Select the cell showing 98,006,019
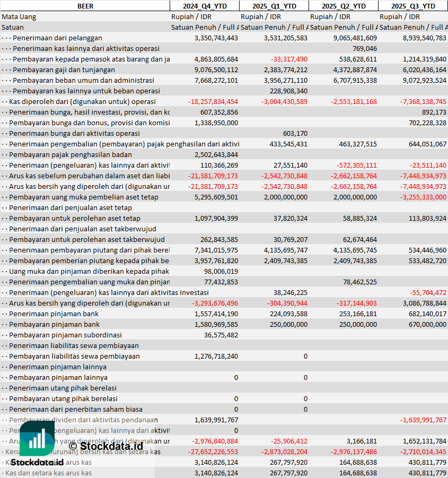This screenshot has width=448, height=478. coord(221,272)
